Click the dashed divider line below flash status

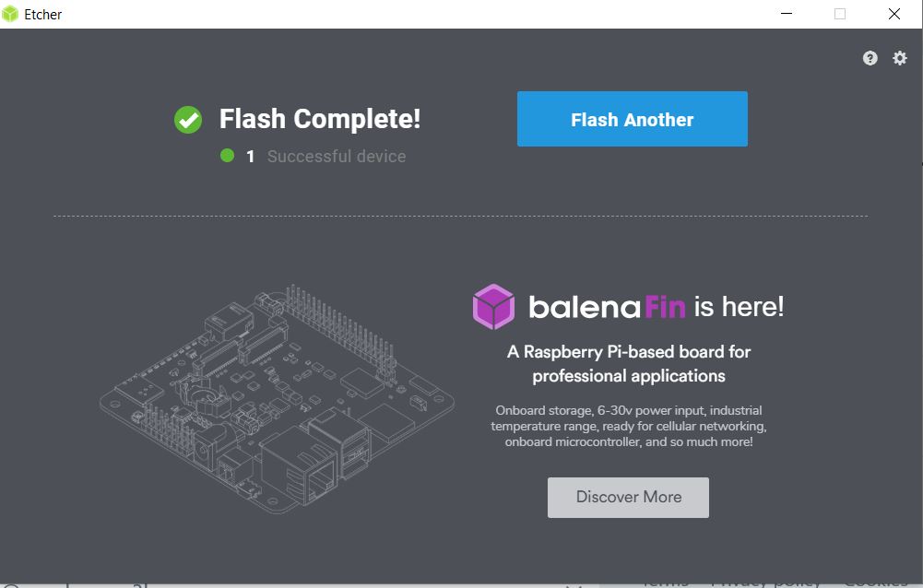point(461,216)
